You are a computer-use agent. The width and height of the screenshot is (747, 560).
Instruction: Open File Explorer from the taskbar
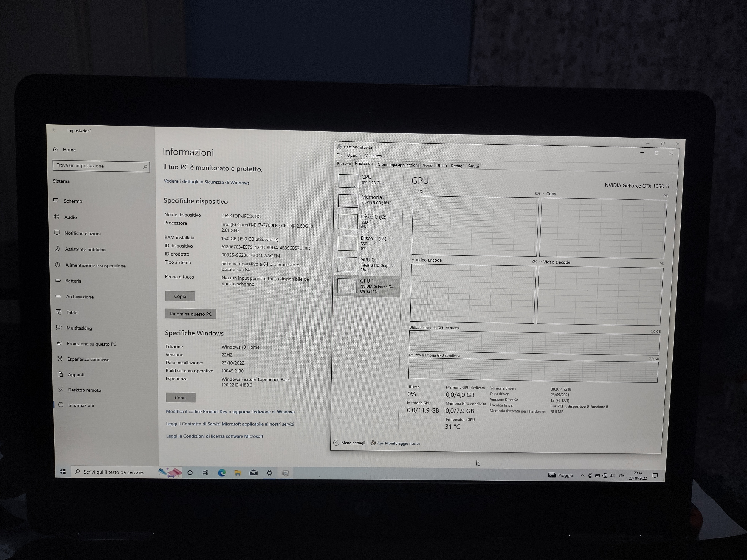point(238,473)
